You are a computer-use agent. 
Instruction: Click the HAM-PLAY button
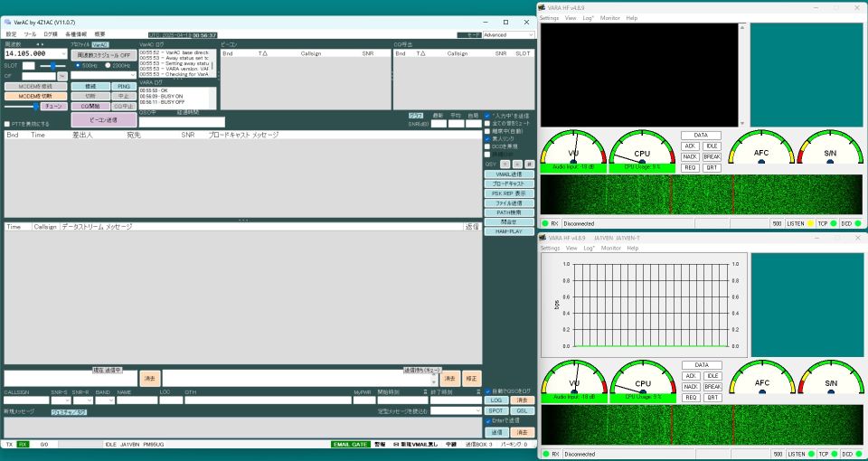(509, 231)
